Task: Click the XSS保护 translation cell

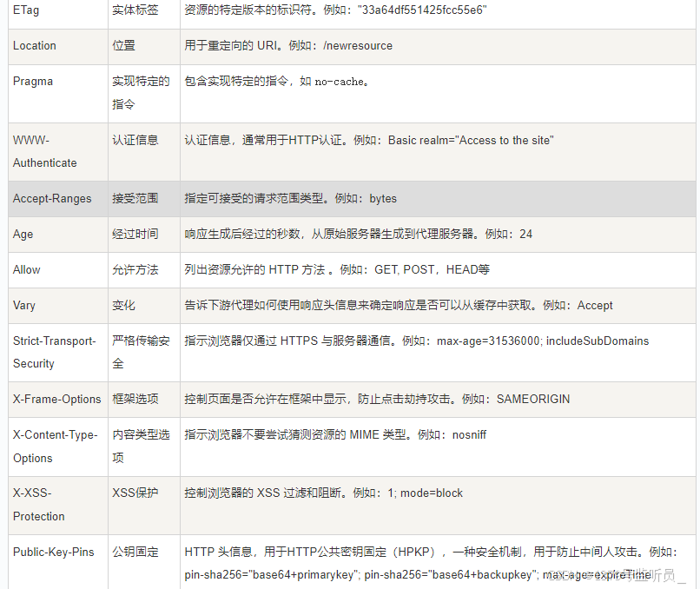Action: 144,506
